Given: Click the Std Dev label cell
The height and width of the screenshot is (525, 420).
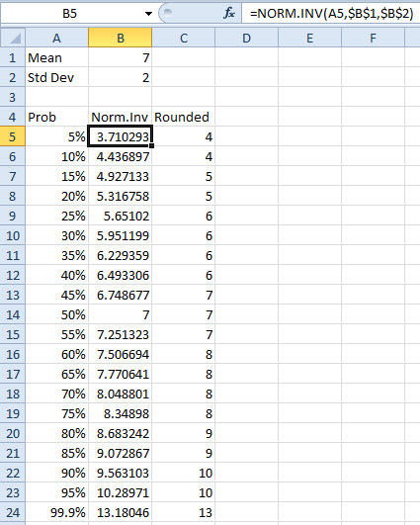Looking at the screenshot, I should pos(57,77).
